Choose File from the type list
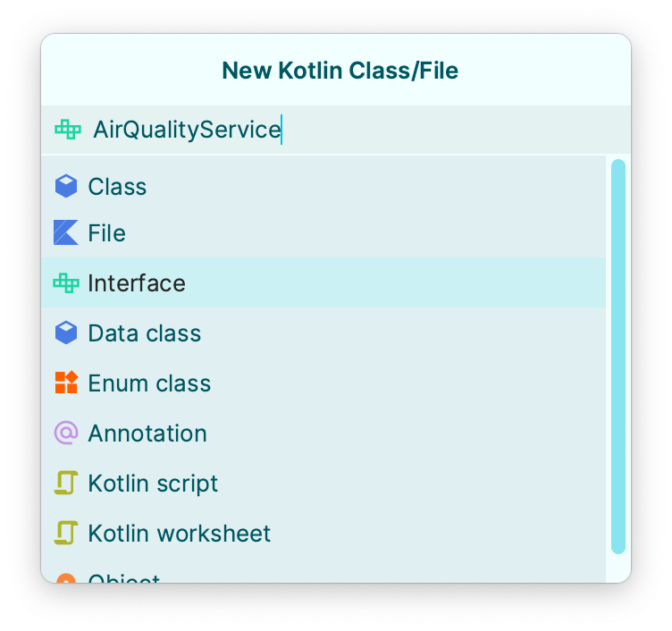The width and height of the screenshot is (672, 631). tap(106, 233)
